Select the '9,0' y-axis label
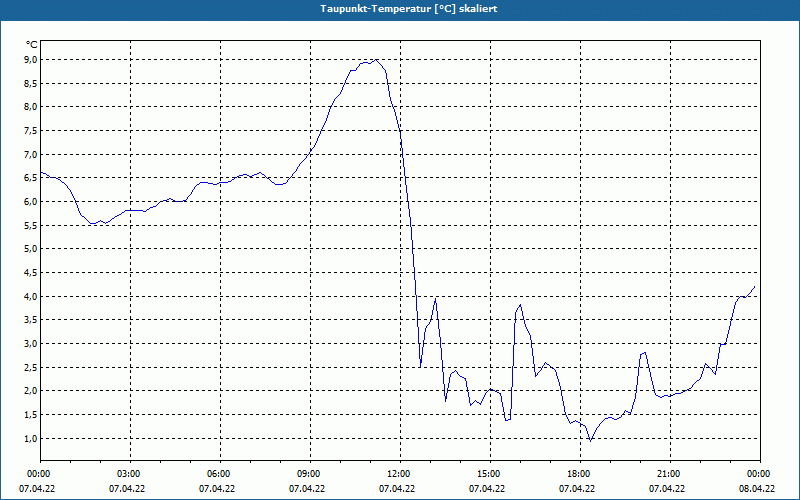The image size is (800, 500). coord(31,60)
